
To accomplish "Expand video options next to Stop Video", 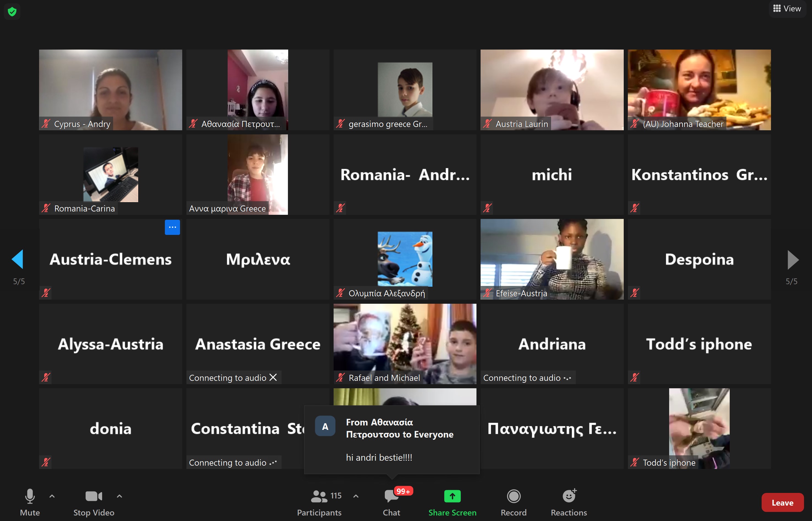I will tap(119, 496).
